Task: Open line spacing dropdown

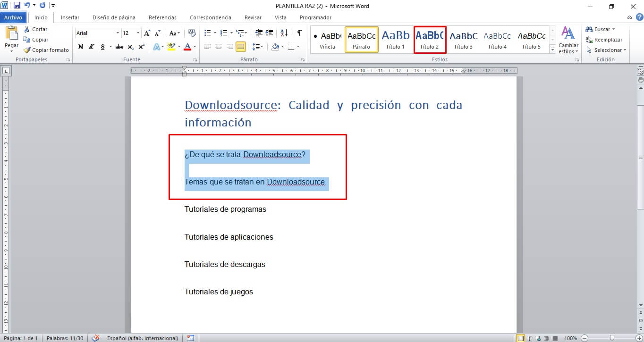Action: click(258, 47)
